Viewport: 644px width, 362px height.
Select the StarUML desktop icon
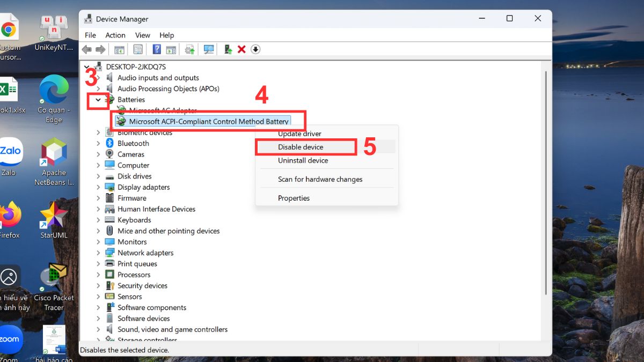pos(54,220)
